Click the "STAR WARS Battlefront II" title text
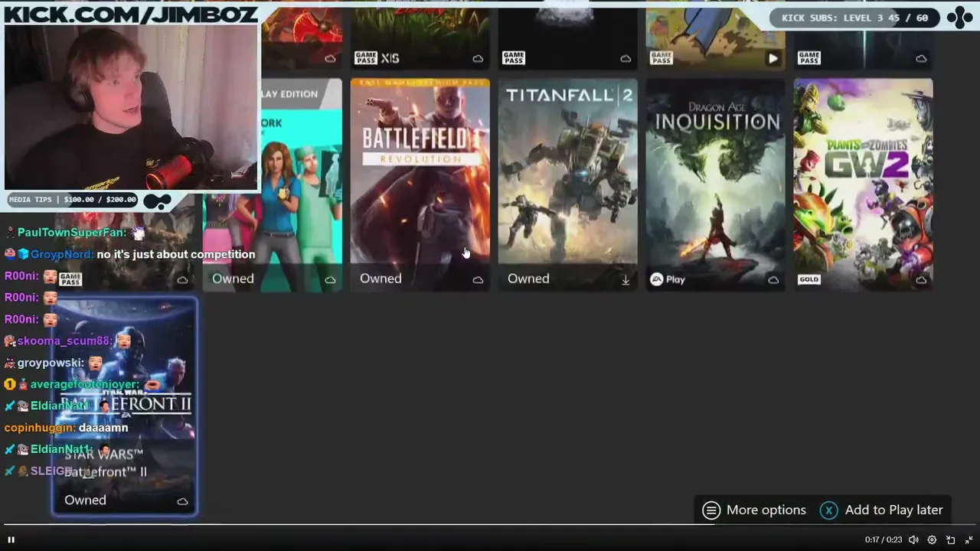This screenshot has width=980, height=551. [x=105, y=463]
